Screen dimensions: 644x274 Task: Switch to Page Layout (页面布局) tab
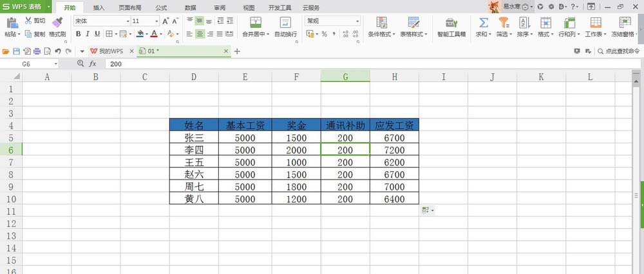click(129, 8)
